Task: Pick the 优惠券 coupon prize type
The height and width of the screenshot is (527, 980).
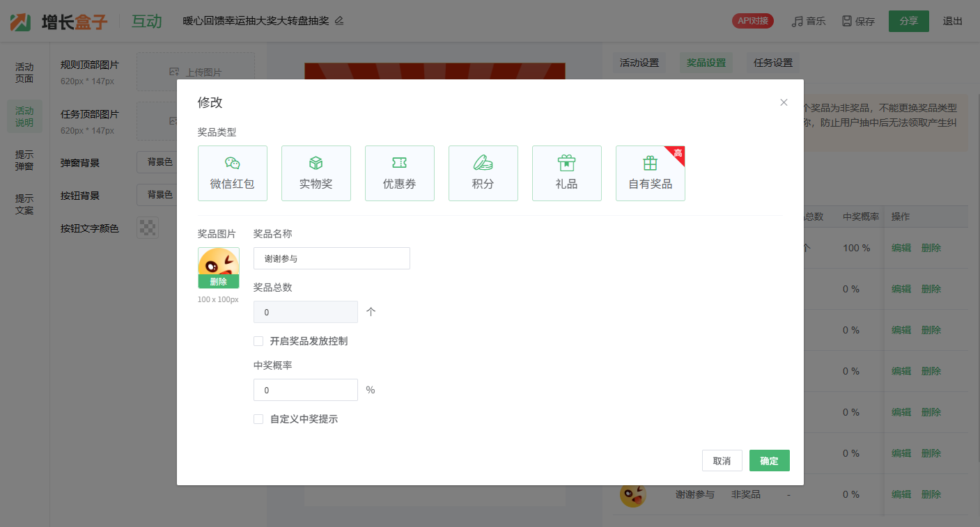Action: [399, 173]
